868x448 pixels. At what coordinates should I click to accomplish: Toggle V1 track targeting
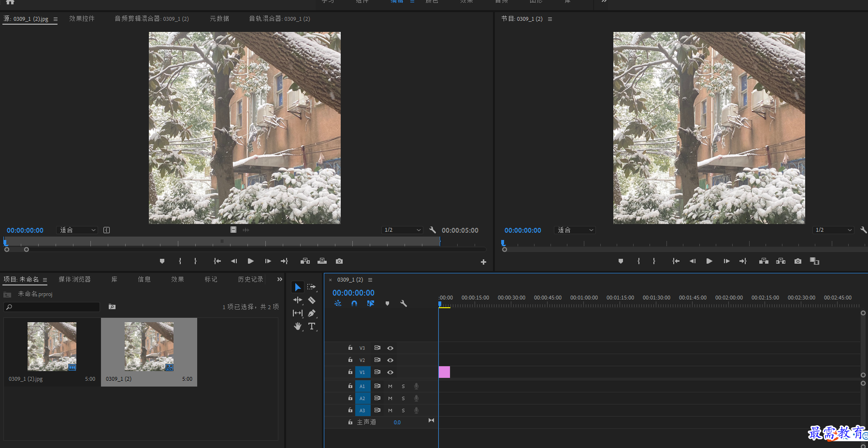tap(362, 373)
